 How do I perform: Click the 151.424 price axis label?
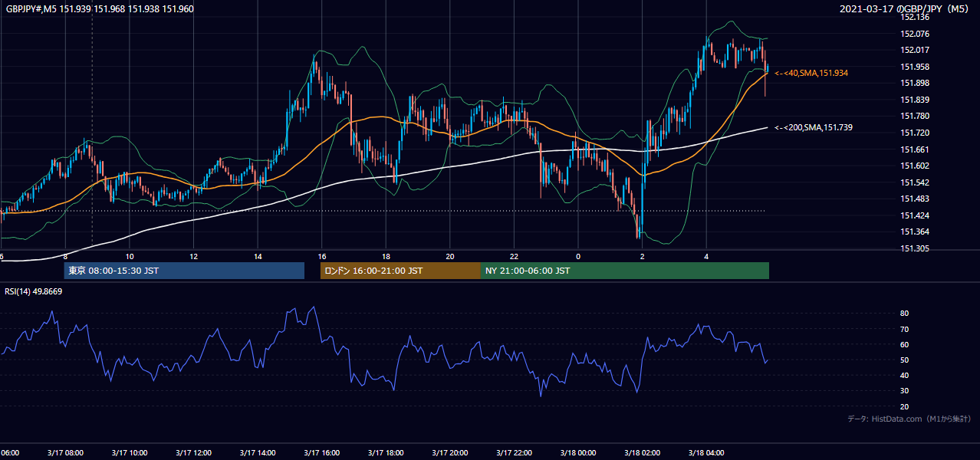click(915, 215)
